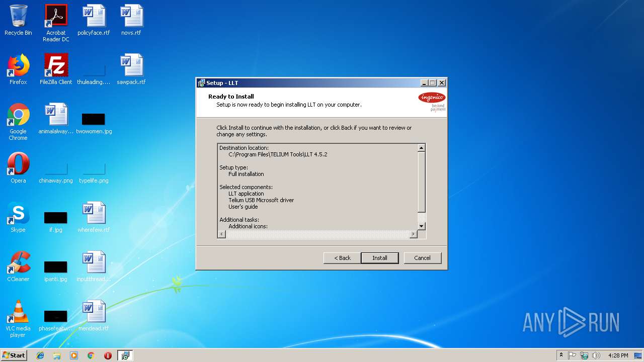
Task: Open volume control in tray
Action: click(596, 355)
